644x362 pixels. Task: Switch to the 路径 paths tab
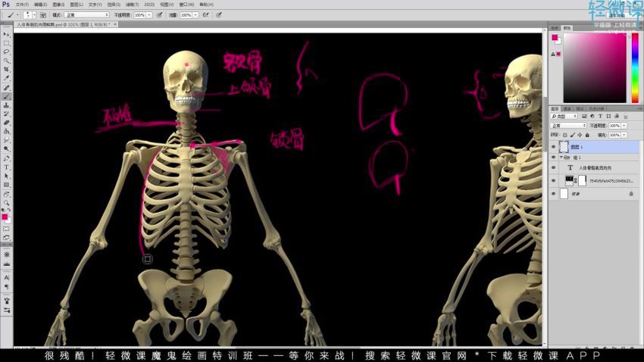(580, 109)
